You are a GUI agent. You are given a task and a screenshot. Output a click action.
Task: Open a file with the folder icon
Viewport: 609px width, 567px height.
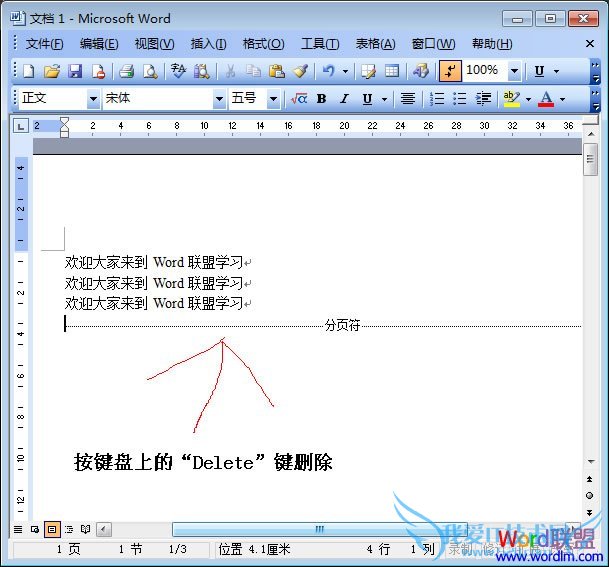coord(52,71)
